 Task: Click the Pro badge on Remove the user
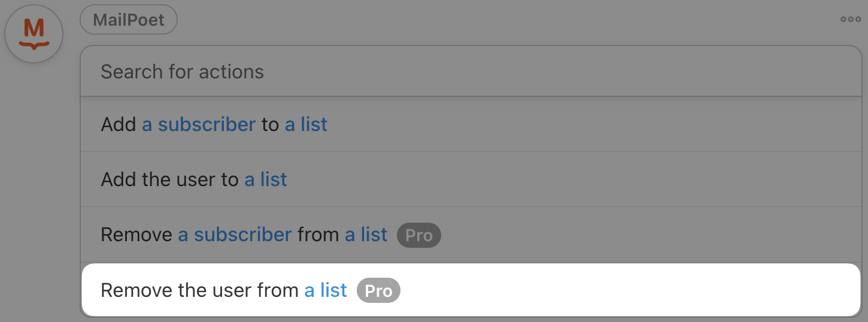pyautogui.click(x=378, y=291)
